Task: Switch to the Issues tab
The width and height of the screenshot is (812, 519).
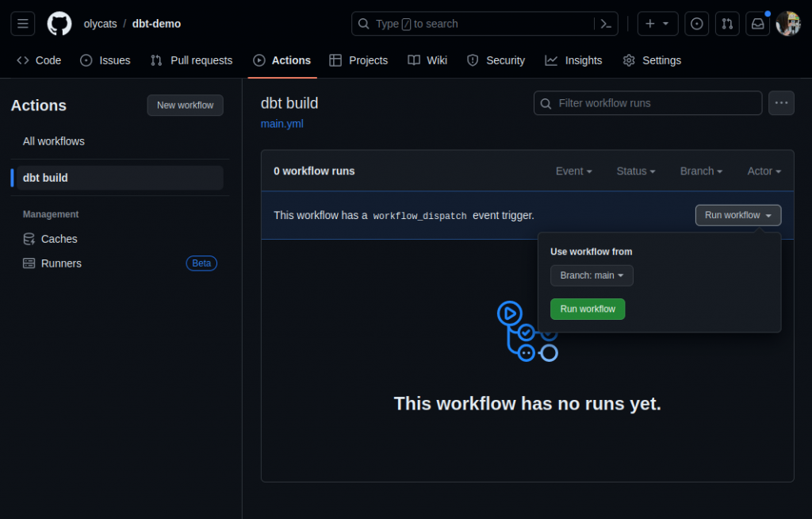Action: (105, 60)
